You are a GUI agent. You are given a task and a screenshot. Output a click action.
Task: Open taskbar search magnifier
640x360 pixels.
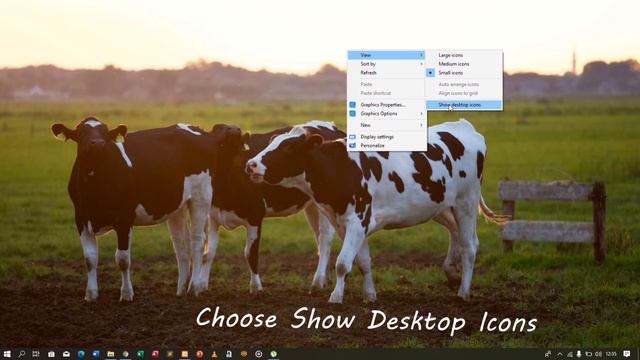pyautogui.click(x=22, y=354)
